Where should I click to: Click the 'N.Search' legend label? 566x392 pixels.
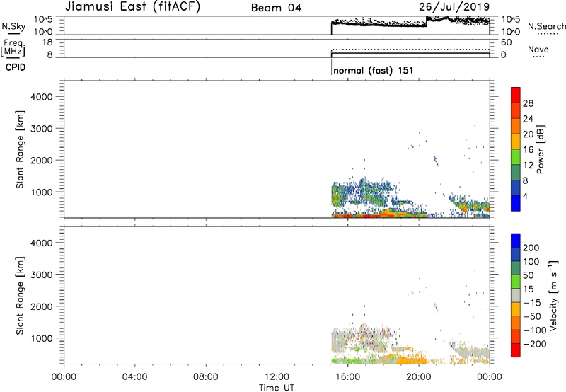click(x=547, y=26)
